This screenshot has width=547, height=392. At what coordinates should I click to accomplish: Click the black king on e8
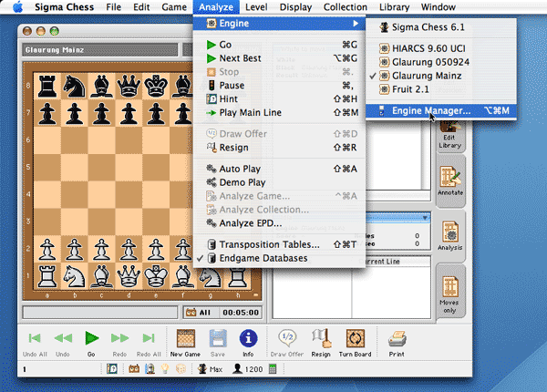[156, 86]
